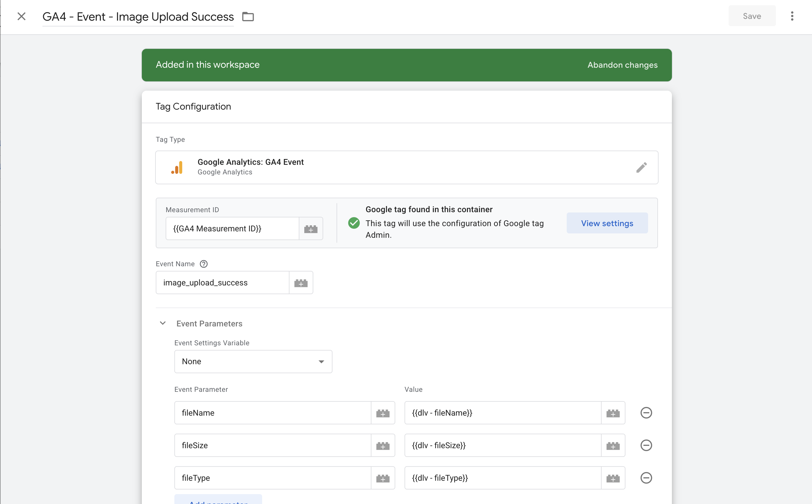This screenshot has height=504, width=812.
Task: Open the folder icon beside the tag name
Action: pyautogui.click(x=248, y=16)
